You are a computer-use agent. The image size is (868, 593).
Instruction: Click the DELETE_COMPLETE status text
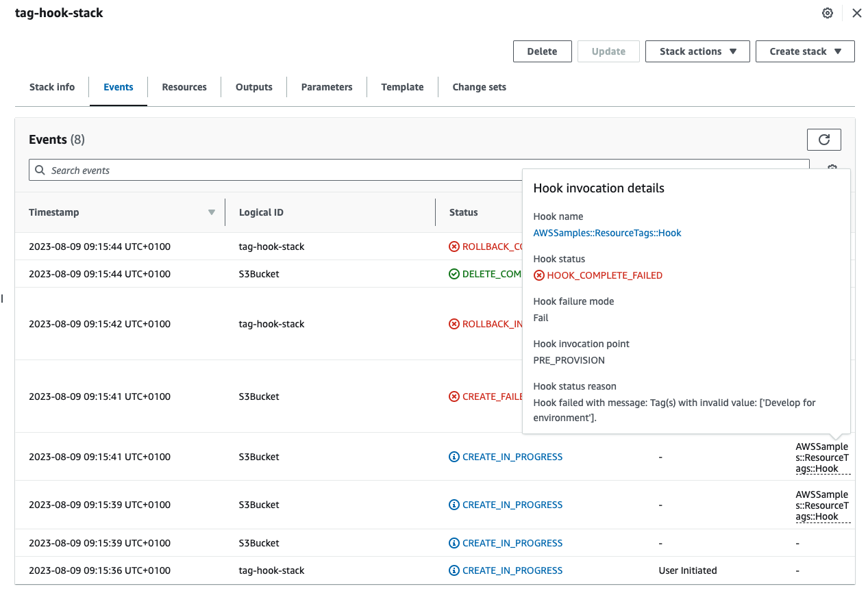point(492,274)
